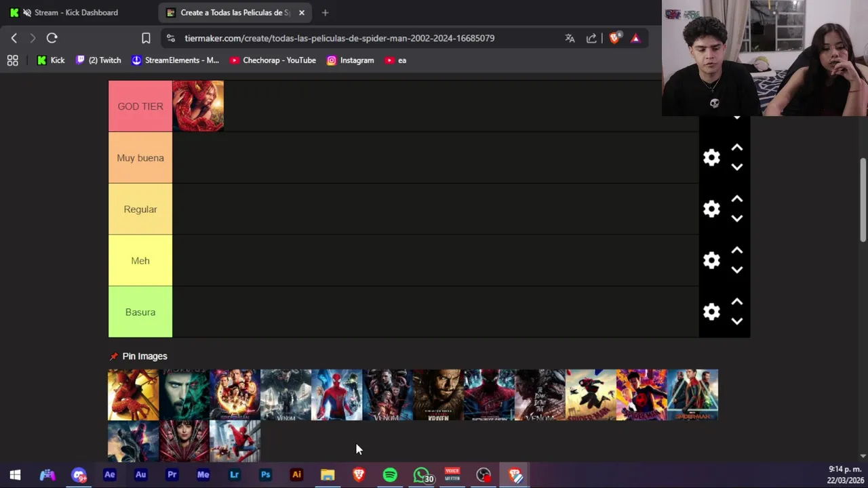Click the orange Muy buena label
The width and height of the screenshot is (868, 488).
point(140,158)
